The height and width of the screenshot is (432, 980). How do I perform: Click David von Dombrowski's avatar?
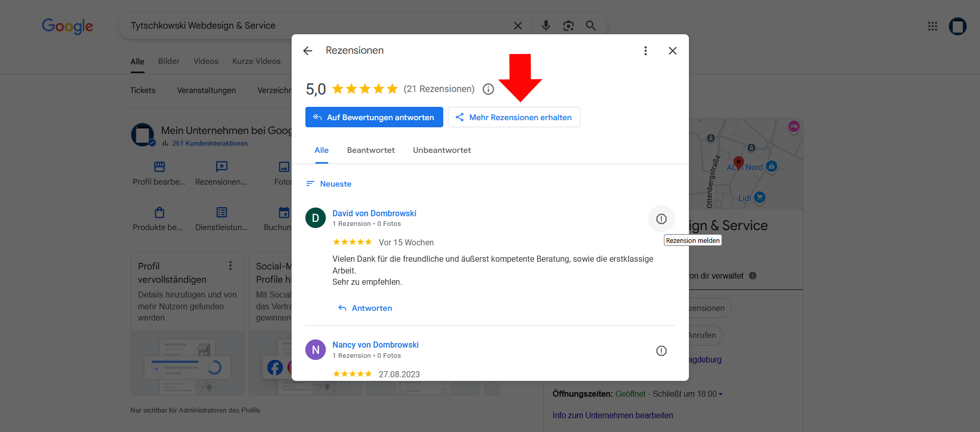[316, 218]
